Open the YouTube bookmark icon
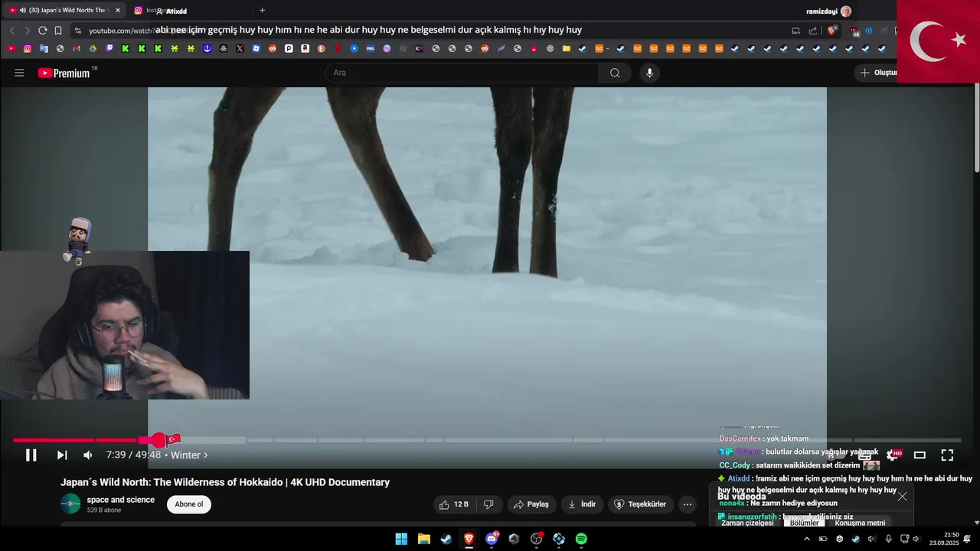This screenshot has height=551, width=980. coord(11,48)
